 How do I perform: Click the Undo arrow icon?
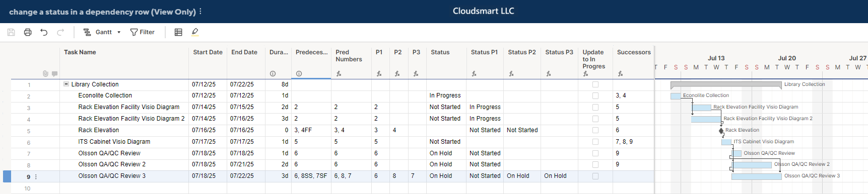click(x=44, y=32)
